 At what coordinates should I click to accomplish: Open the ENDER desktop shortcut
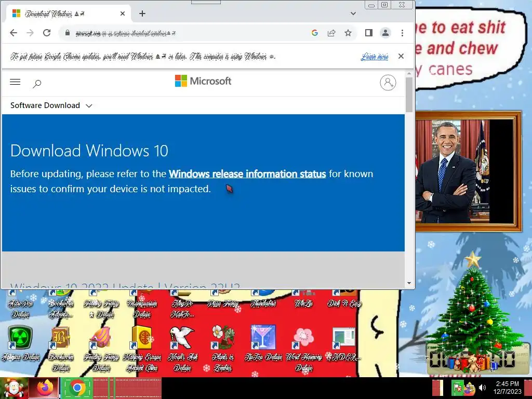point(344,343)
